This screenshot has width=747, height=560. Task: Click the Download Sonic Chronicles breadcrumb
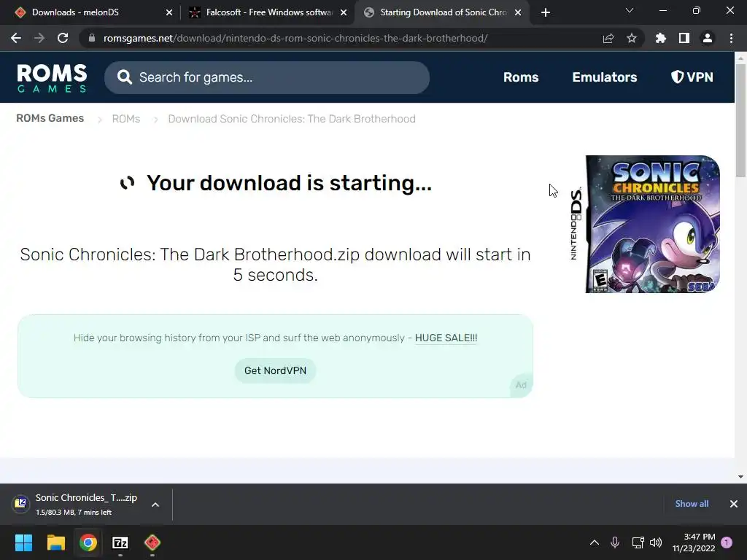[292, 119]
